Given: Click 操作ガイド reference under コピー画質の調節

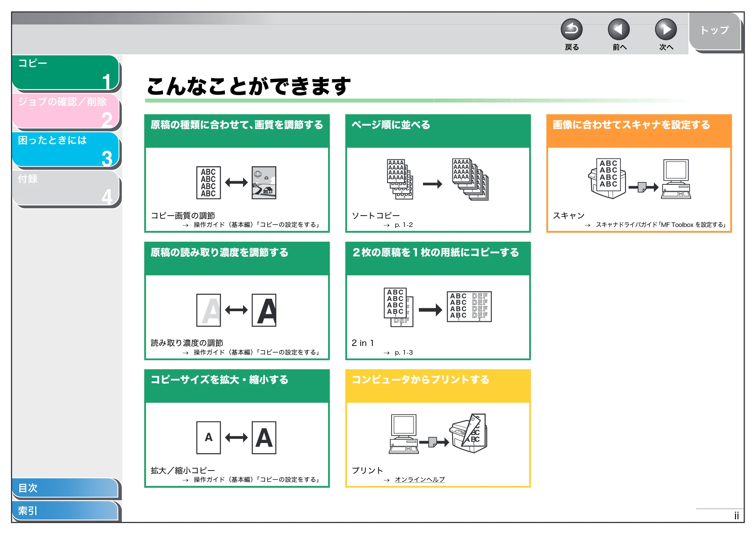Looking at the screenshot, I should tap(257, 225).
